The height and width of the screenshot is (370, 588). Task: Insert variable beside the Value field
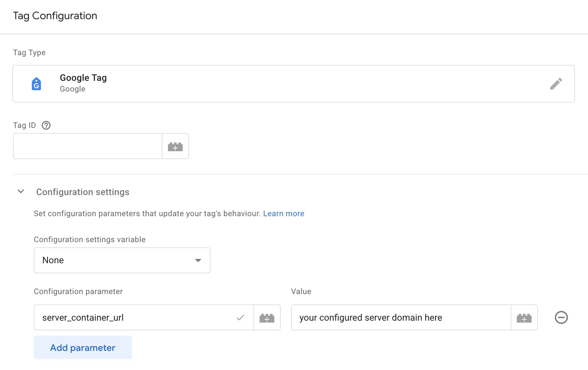(x=524, y=318)
